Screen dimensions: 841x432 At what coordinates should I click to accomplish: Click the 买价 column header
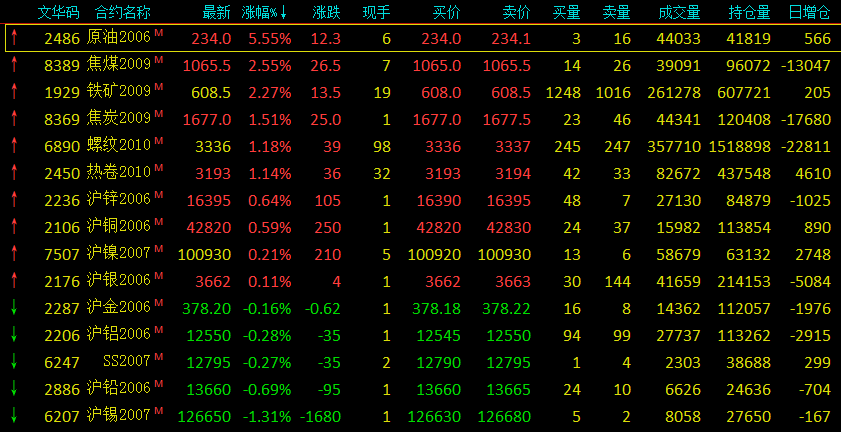[447, 12]
